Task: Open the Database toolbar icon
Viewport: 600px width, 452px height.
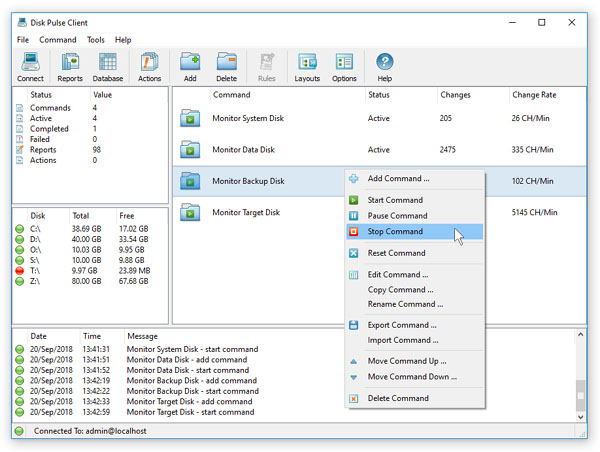Action: click(108, 62)
